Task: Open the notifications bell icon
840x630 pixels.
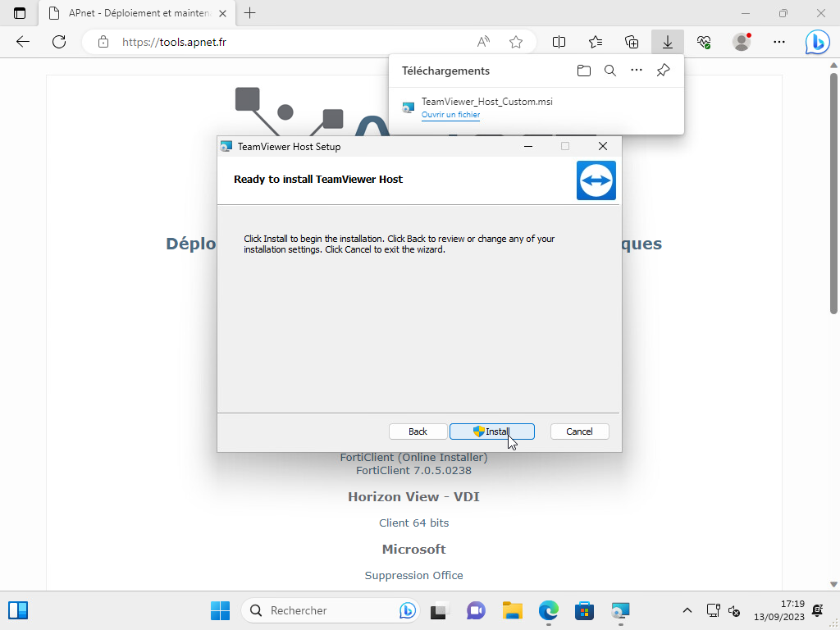Action: 818,609
